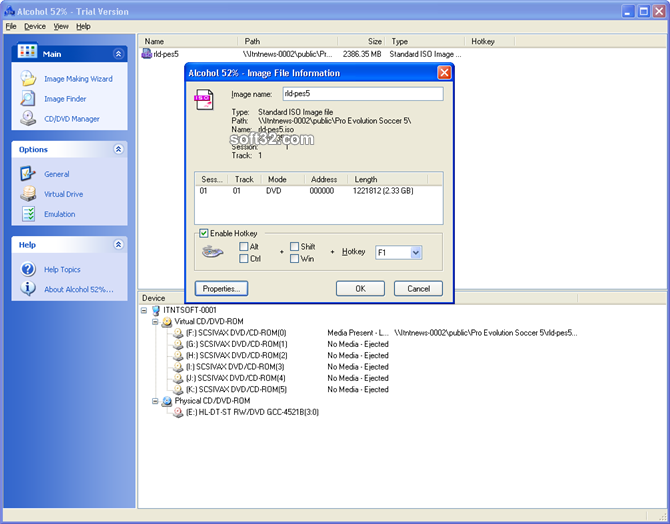Click the CD/DVD Manager disc icon

click(28, 118)
